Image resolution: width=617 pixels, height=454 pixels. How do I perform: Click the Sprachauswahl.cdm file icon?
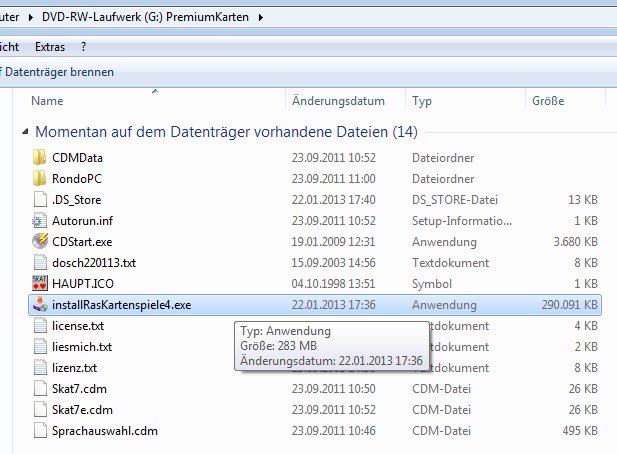tap(40, 431)
